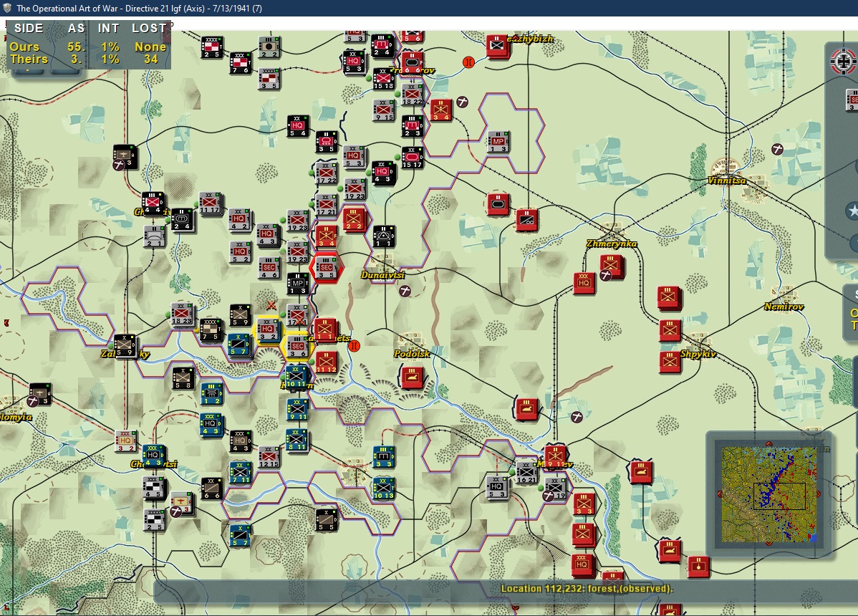
Task: Select the gray XX HQ 4-2 counter
Action: pos(239,219)
